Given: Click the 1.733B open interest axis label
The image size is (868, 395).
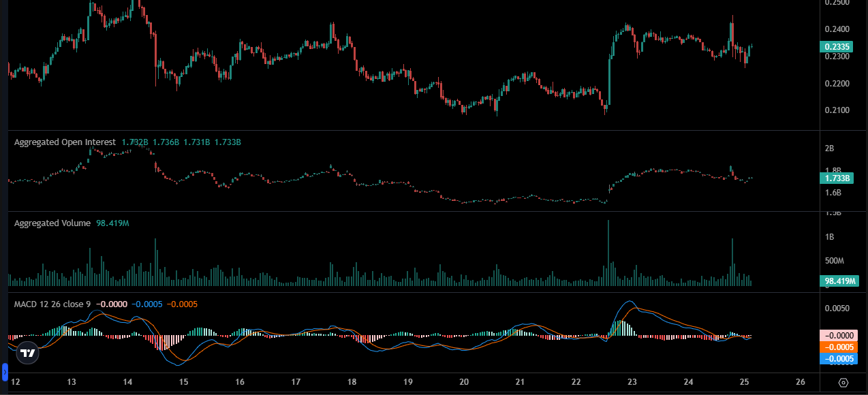Looking at the screenshot, I should 836,178.
